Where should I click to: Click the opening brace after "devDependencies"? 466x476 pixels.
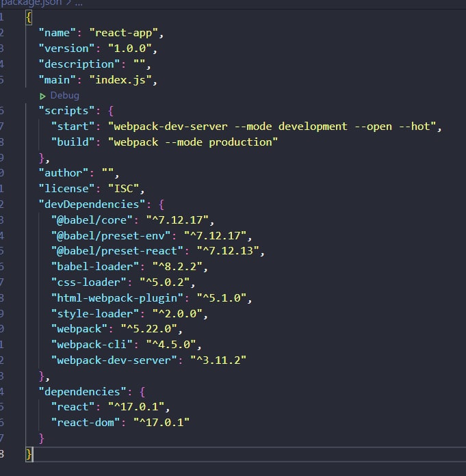161,204
